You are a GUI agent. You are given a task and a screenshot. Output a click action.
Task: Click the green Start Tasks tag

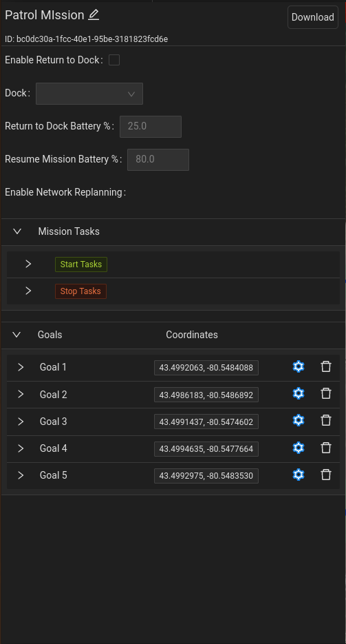[81, 264]
